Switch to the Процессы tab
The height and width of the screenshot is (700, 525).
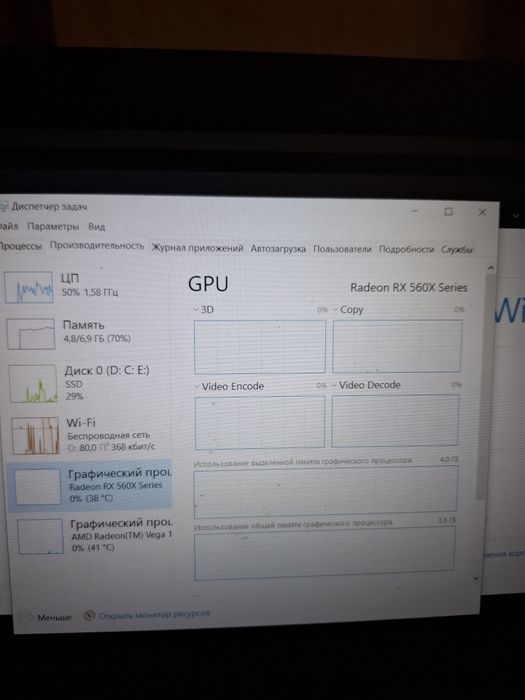pyautogui.click(x=20, y=246)
